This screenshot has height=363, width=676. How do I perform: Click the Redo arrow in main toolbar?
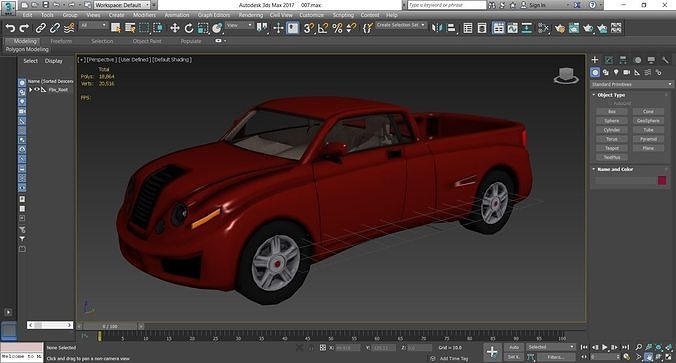pos(24,28)
